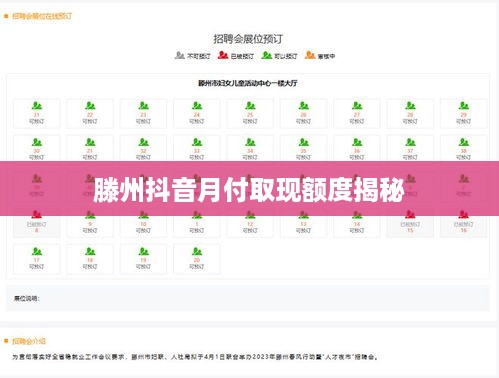Click the orange 审核中 legend icon
The image size is (499, 378).
tap(310, 55)
